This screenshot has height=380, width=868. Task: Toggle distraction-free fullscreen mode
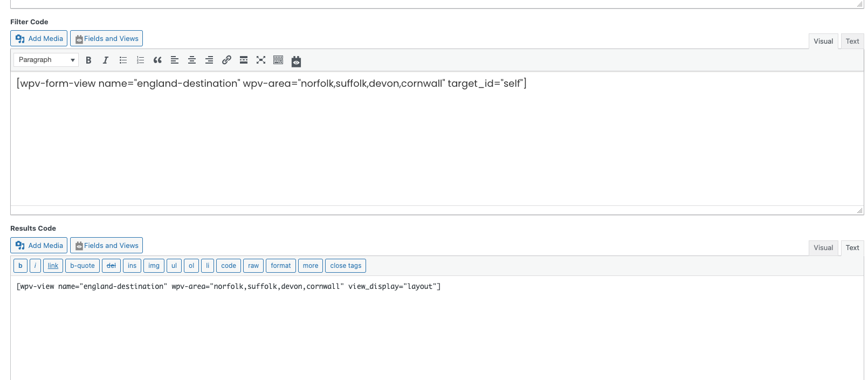click(261, 60)
